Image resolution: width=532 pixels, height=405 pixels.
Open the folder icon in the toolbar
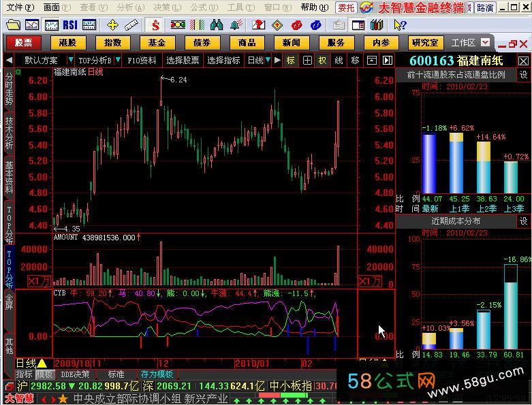point(13,25)
